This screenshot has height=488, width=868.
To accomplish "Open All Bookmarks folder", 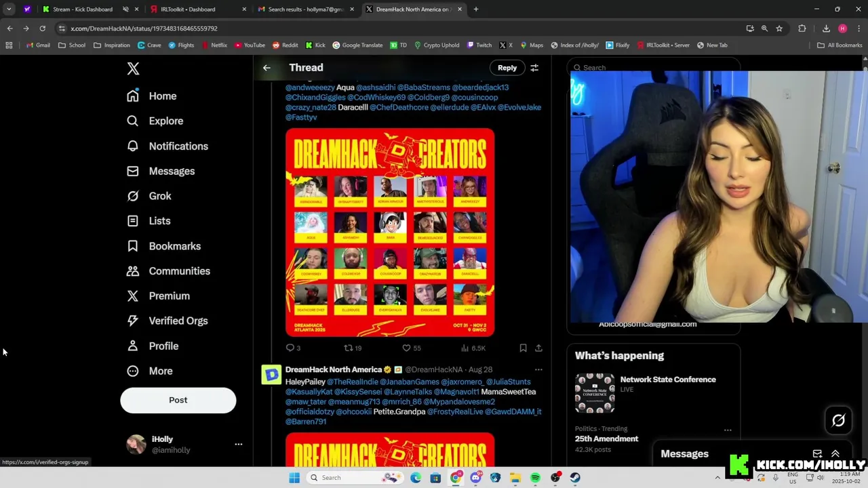I will (840, 45).
